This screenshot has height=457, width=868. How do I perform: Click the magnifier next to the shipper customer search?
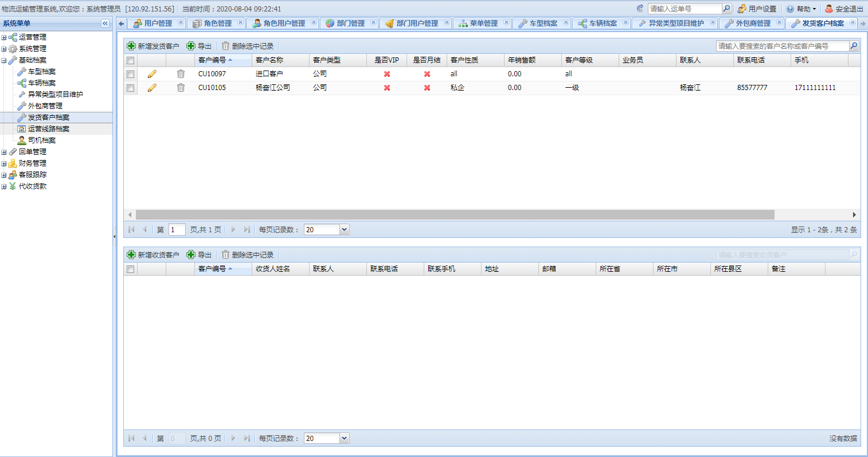coord(854,46)
